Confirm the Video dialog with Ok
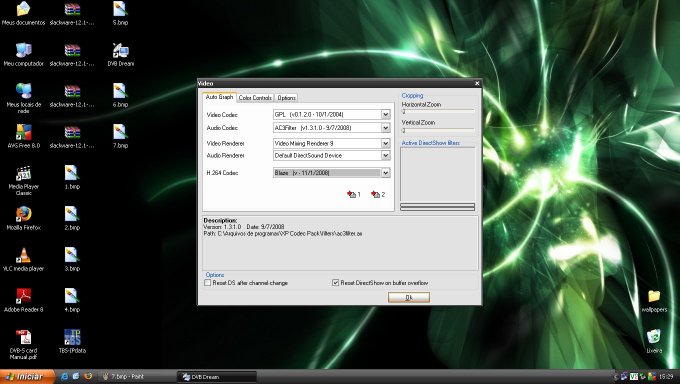 [x=409, y=297]
